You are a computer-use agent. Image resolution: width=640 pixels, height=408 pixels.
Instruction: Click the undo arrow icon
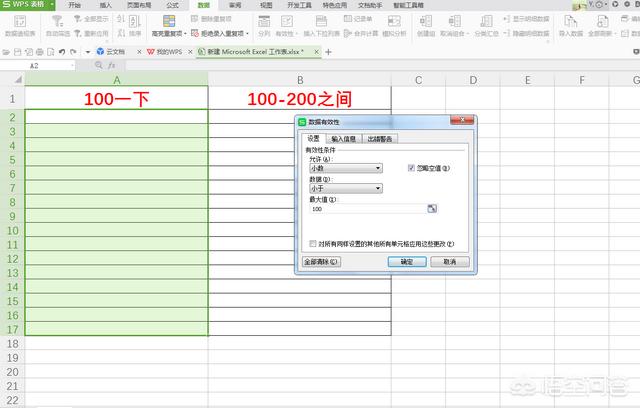[x=62, y=52]
